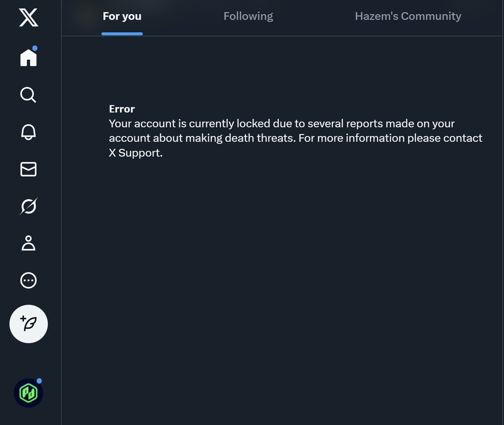Open the account avatar menu
The height and width of the screenshot is (425, 504).
29,393
